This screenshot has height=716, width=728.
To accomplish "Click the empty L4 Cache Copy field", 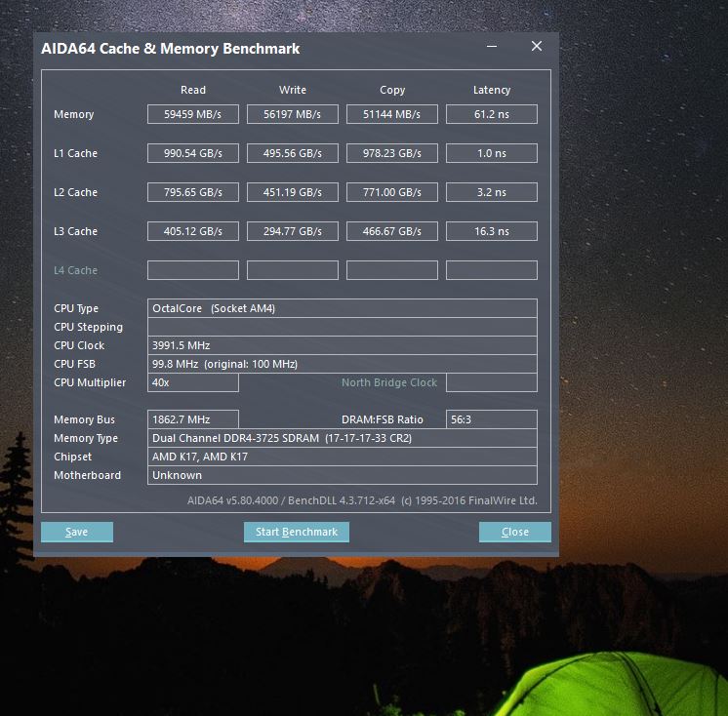I will pos(392,270).
